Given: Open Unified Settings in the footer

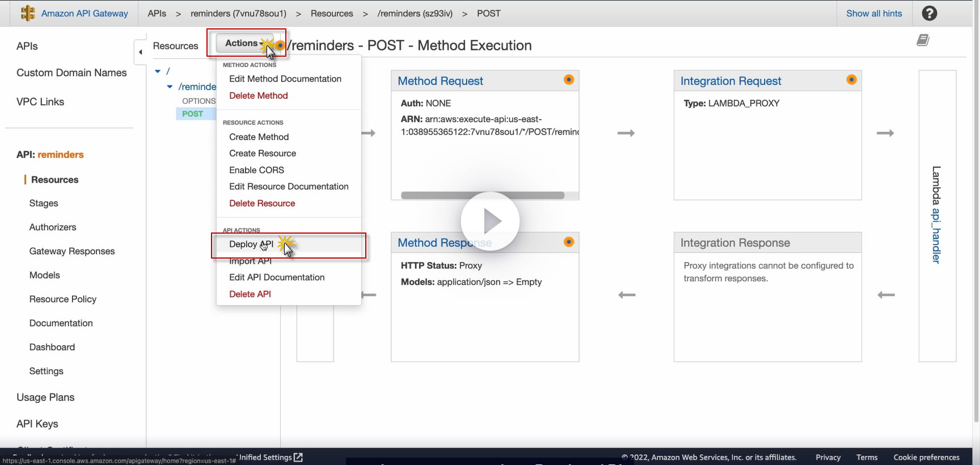Looking at the screenshot, I should tap(265, 457).
